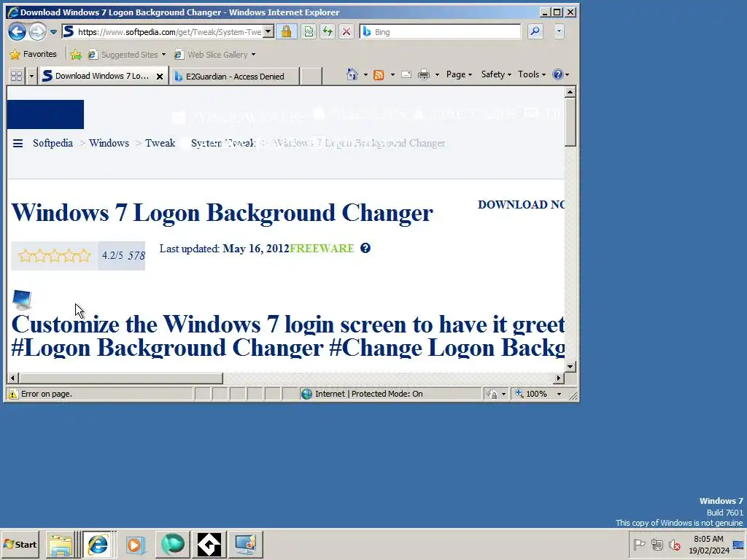
Task: Click the muted volume tray icon
Action: tap(675, 544)
